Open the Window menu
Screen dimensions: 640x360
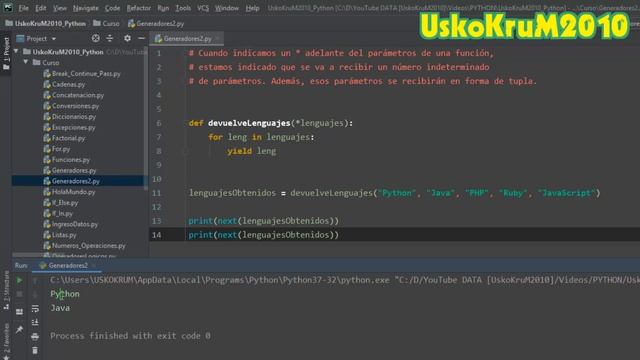tap(227, 8)
